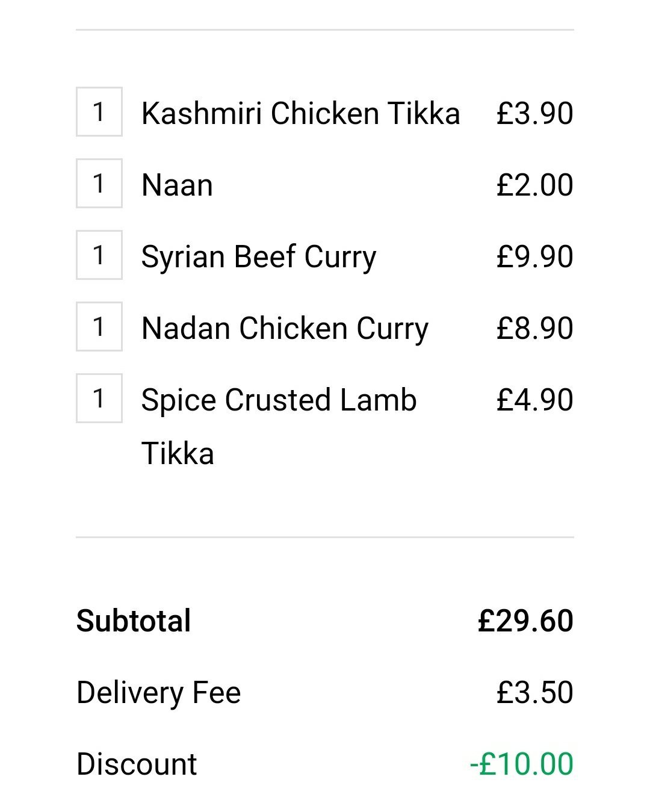This screenshot has height=812, width=650.
Task: Click the quantity box beside Naan
Action: pos(99,184)
